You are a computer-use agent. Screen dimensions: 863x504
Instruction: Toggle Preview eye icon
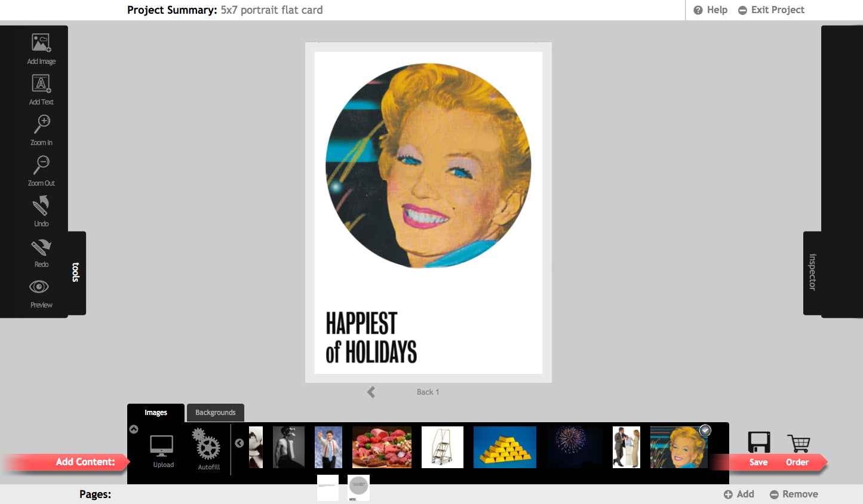[x=39, y=293]
